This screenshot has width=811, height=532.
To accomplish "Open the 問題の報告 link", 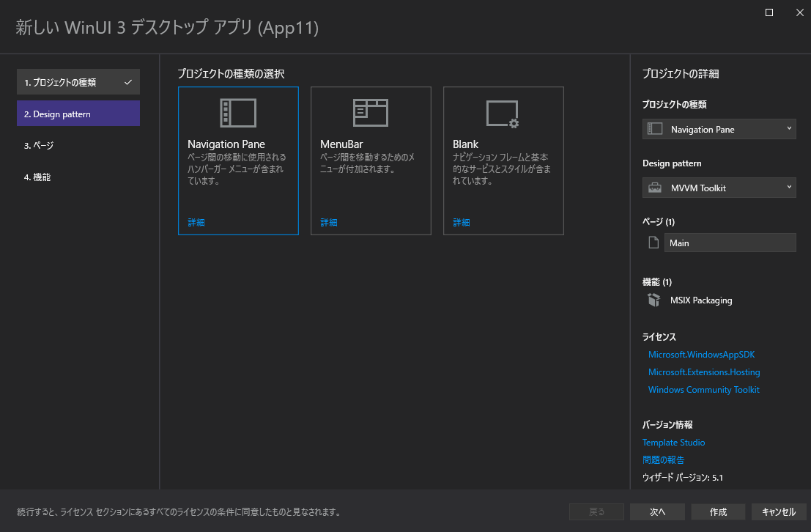I will tap(663, 459).
